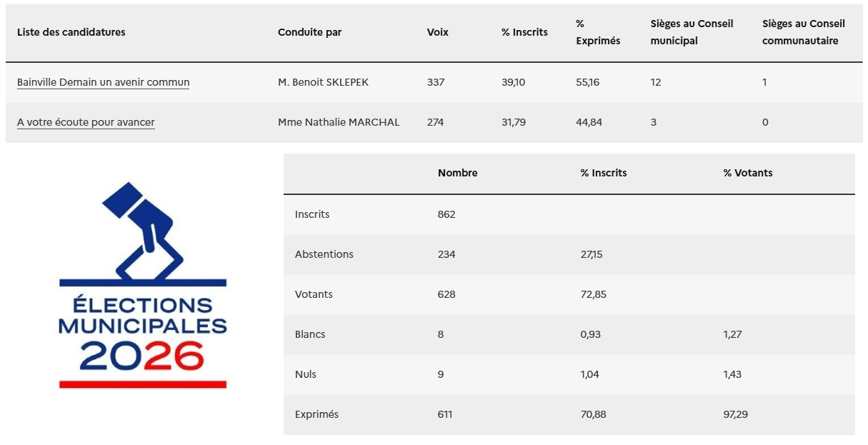Select the Blancs row label
The height and width of the screenshot is (445, 868).
click(309, 334)
